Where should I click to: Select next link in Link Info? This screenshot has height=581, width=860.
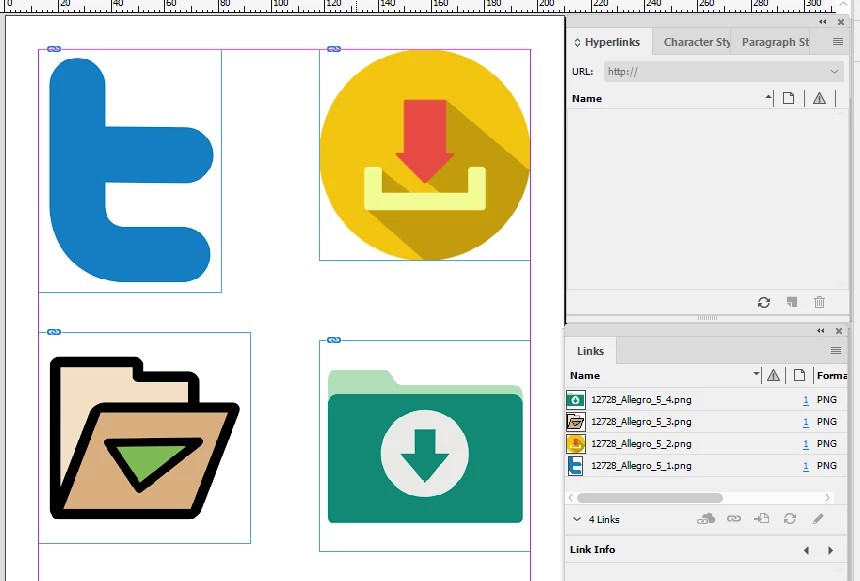point(830,550)
